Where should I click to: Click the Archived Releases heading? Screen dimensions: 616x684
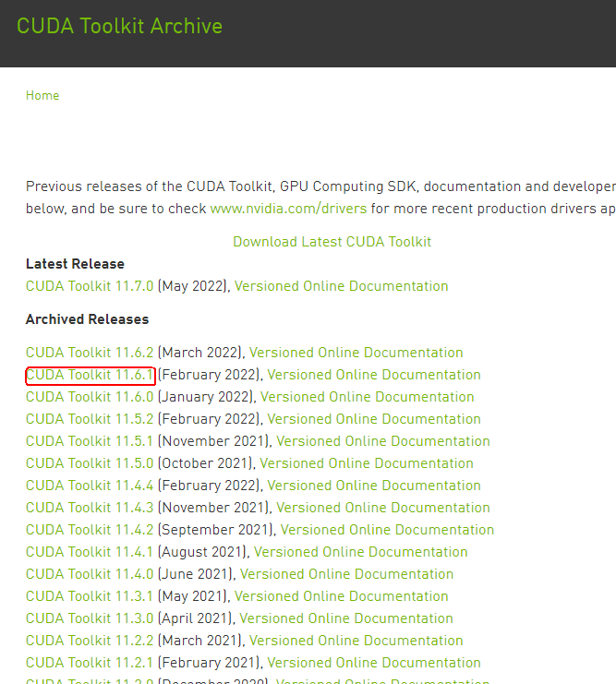[x=88, y=319]
